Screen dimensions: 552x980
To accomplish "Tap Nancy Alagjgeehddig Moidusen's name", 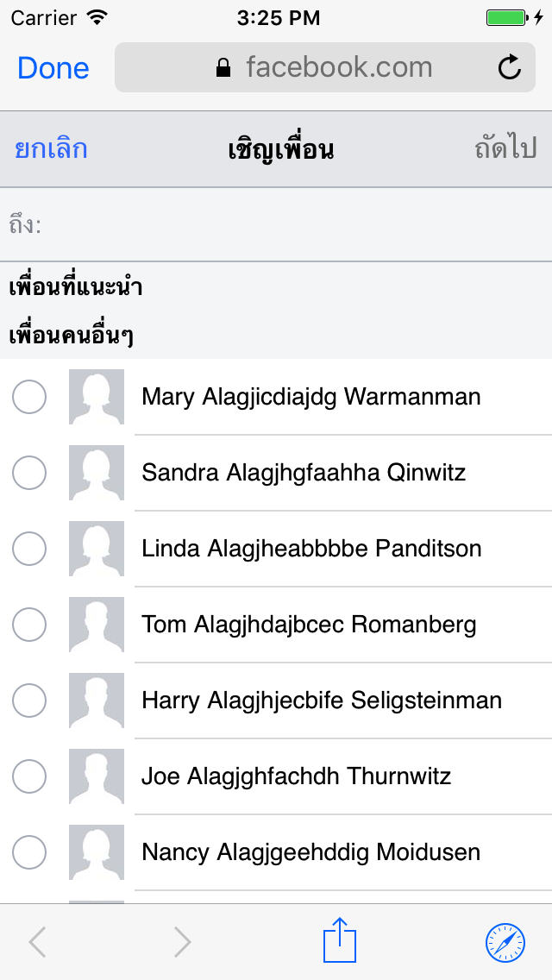I will (310, 852).
